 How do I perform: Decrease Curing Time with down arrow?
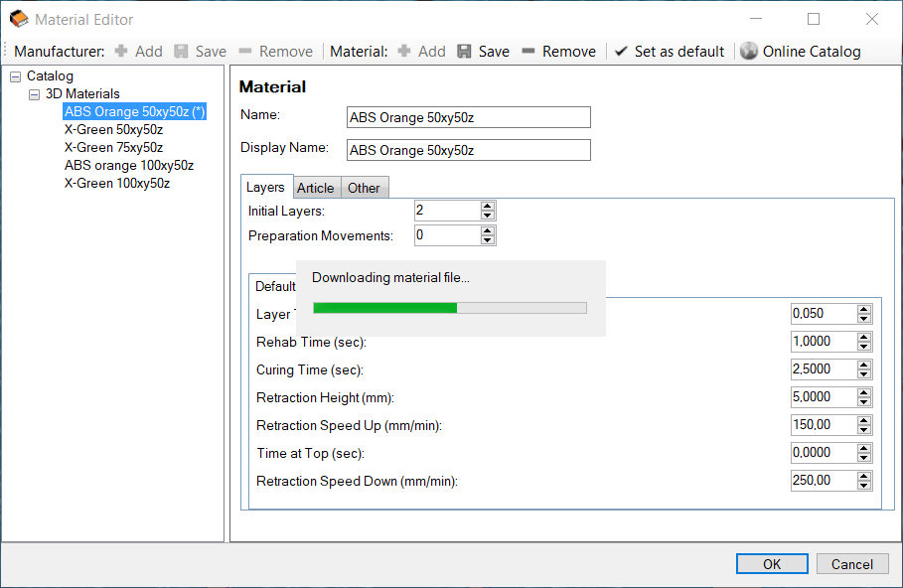(864, 373)
